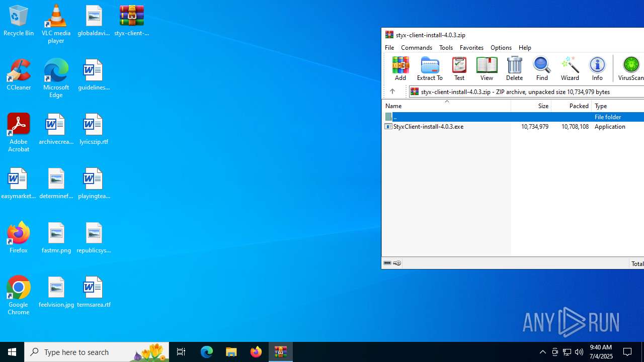The height and width of the screenshot is (362, 644).
Task: Select the Firefox desktop shortcut
Action: click(19, 238)
